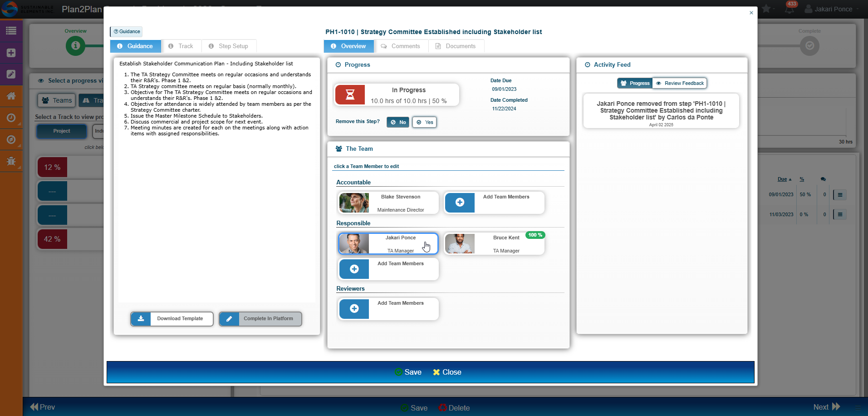
Task: Open the Documents tab
Action: 456,46
